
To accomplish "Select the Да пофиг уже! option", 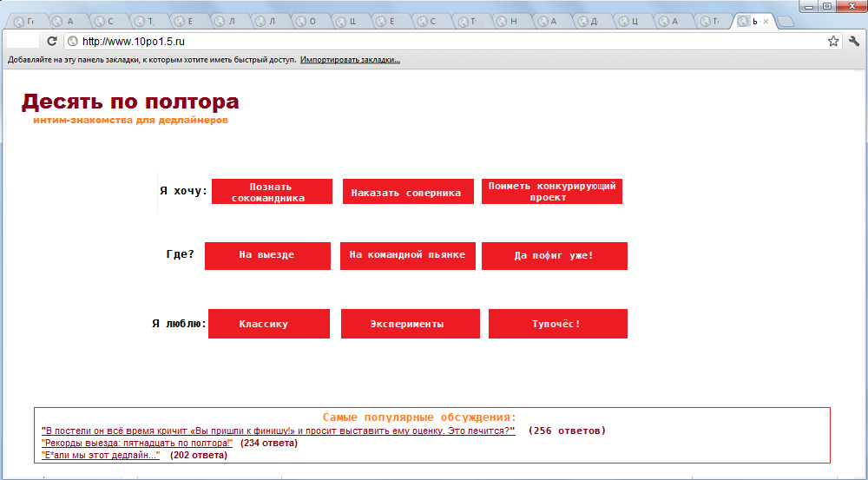I will (x=554, y=256).
